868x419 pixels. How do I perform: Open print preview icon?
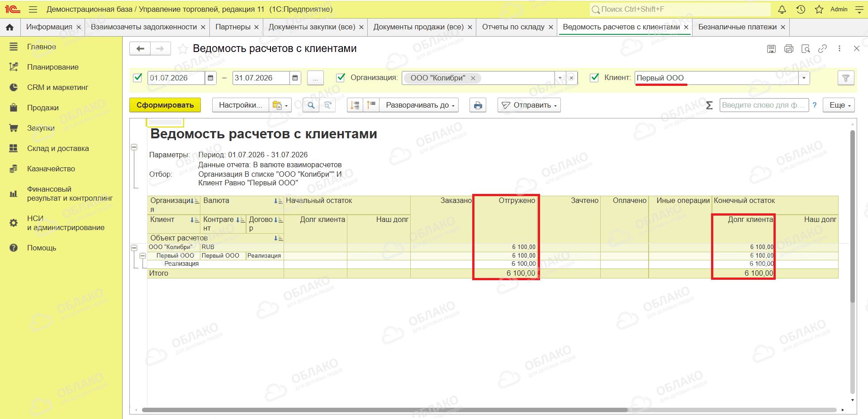(806, 49)
